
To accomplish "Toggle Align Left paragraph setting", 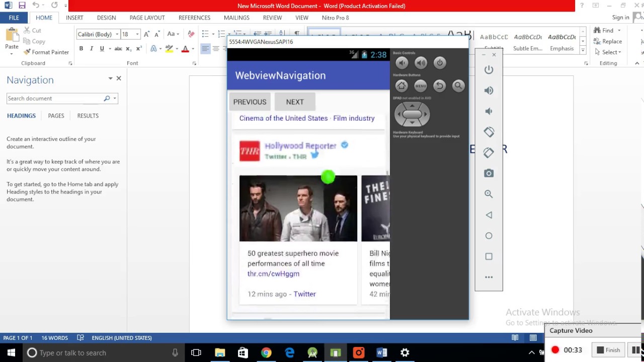I will 205,49.
